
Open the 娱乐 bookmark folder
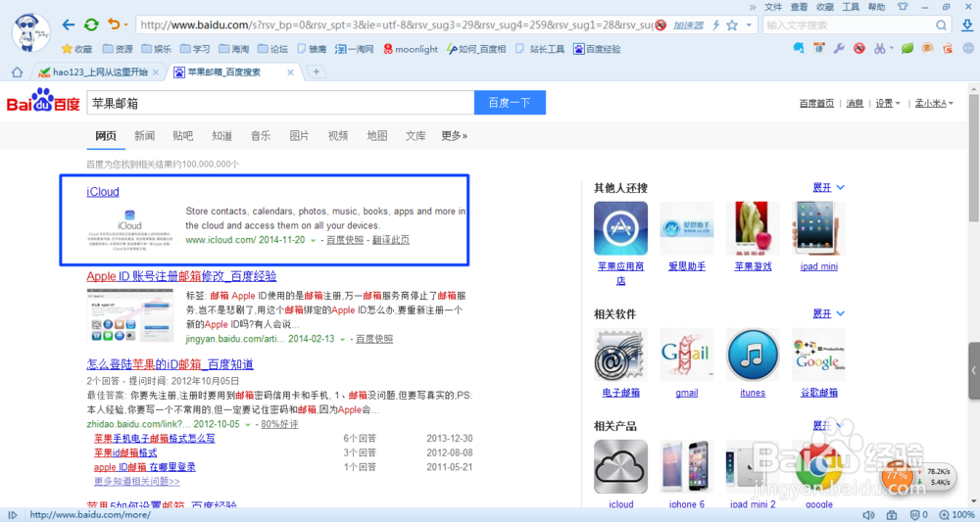click(x=156, y=49)
